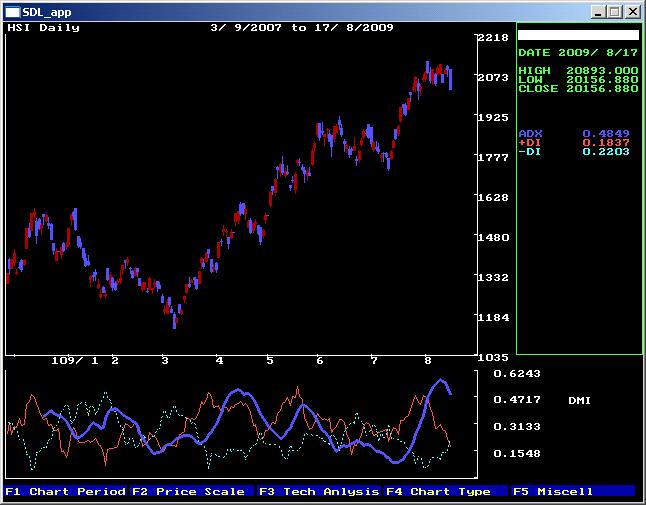Click price axis label 1925

493,117
